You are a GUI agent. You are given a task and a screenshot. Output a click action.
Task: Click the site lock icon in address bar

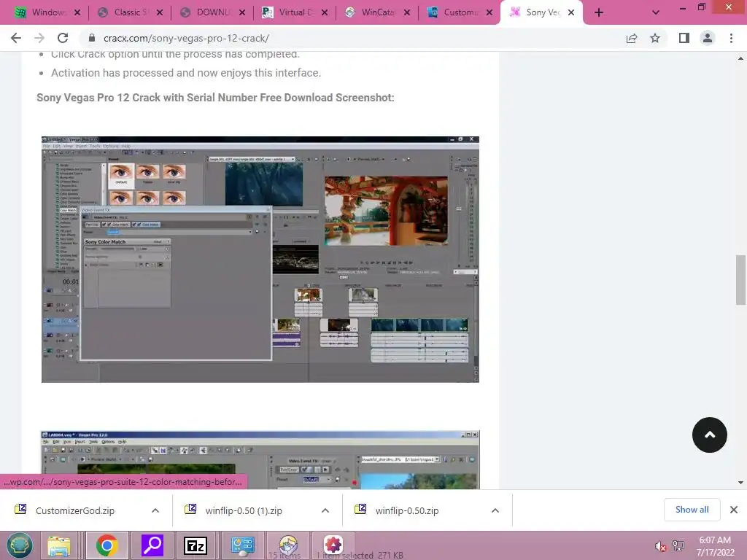tap(93, 38)
